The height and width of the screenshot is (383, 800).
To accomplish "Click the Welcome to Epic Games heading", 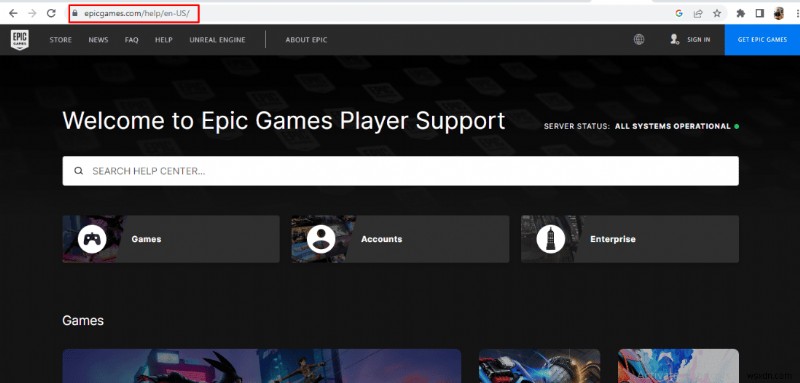I will [284, 121].
